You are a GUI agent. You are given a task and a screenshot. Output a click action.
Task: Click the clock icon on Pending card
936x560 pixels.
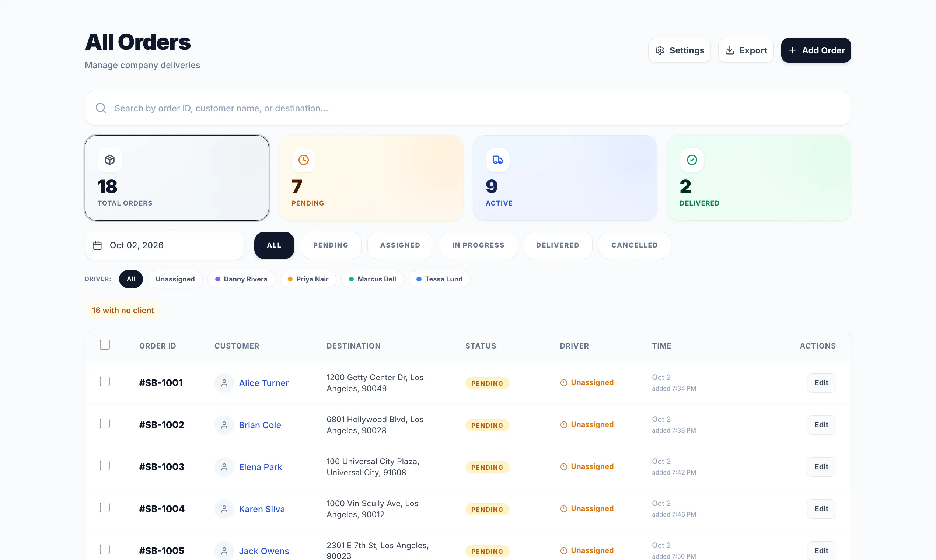coord(303,160)
